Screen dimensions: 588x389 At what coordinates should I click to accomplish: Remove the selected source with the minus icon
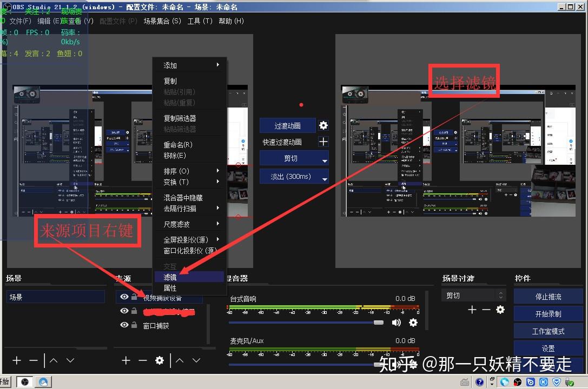click(142, 360)
